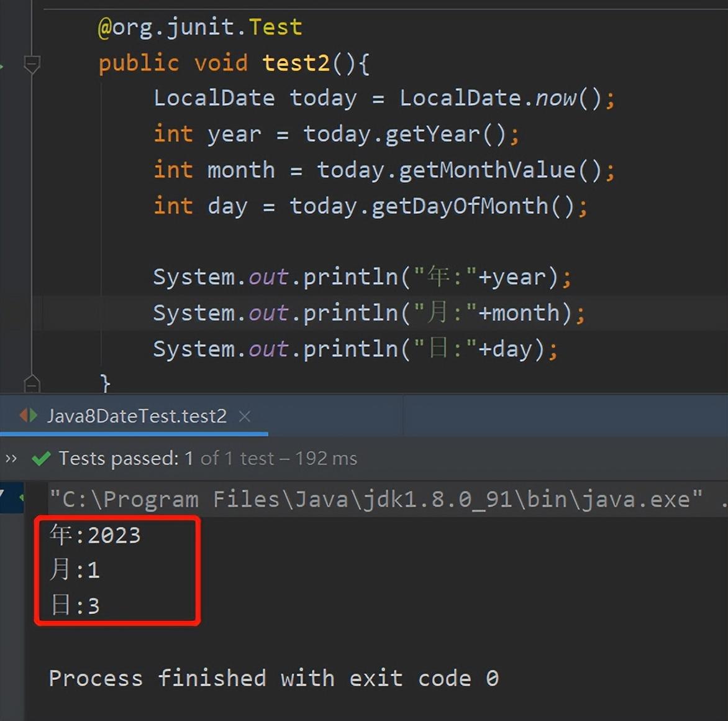Click the green tests passed checkmark
Screen dimensions: 728x721
pos(42,459)
